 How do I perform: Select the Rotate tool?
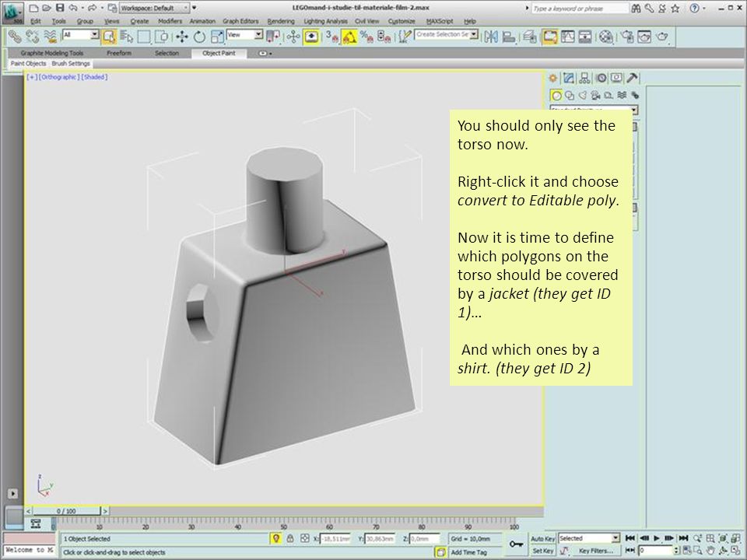[199, 37]
